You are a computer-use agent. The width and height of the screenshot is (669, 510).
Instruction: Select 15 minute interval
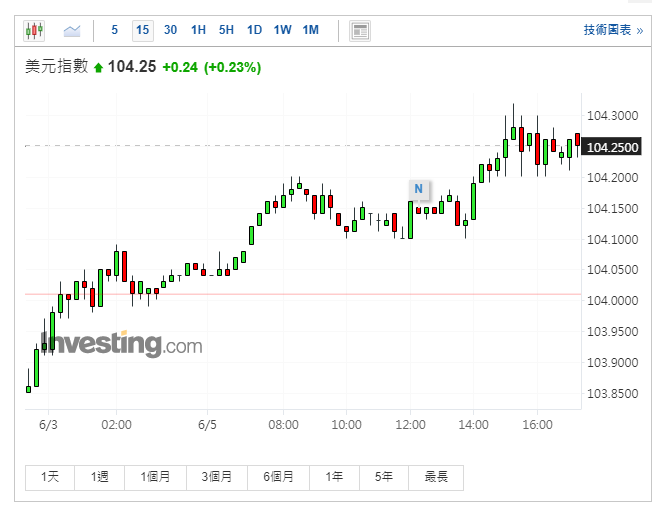(143, 30)
